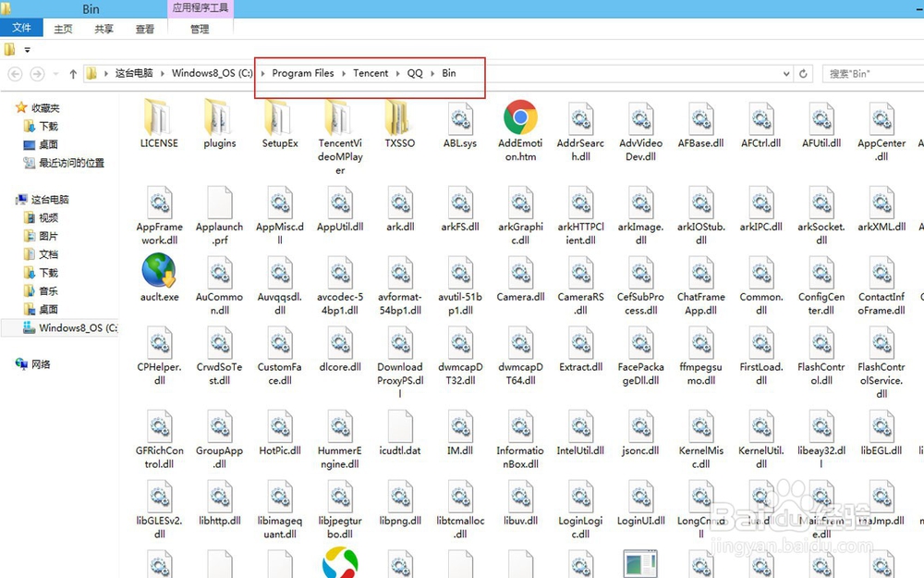
Task: Select the AddrSearch.dll file
Action: tap(580, 130)
